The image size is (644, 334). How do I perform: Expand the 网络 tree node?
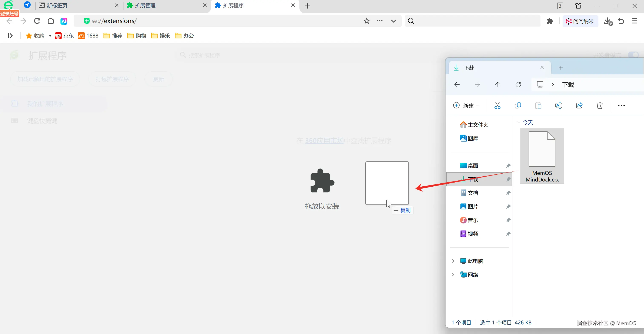pos(453,275)
